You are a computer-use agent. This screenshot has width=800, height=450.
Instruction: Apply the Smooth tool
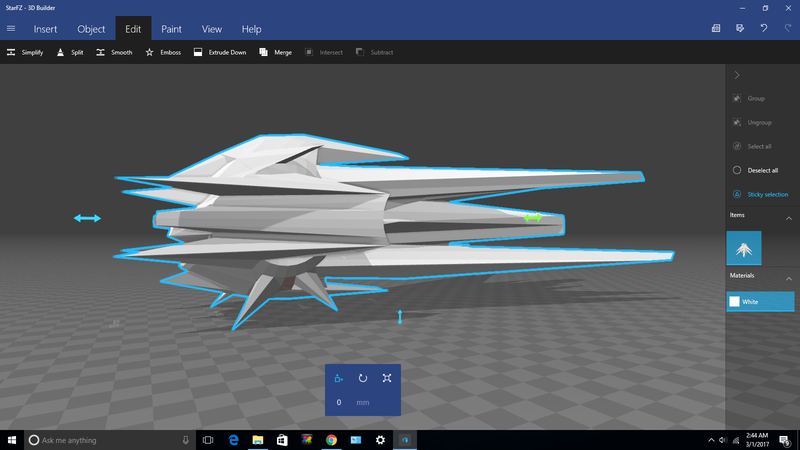coord(114,52)
